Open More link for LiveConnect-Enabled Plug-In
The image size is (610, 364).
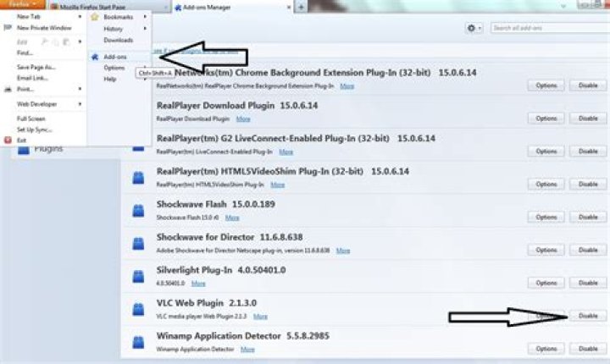[286, 152]
